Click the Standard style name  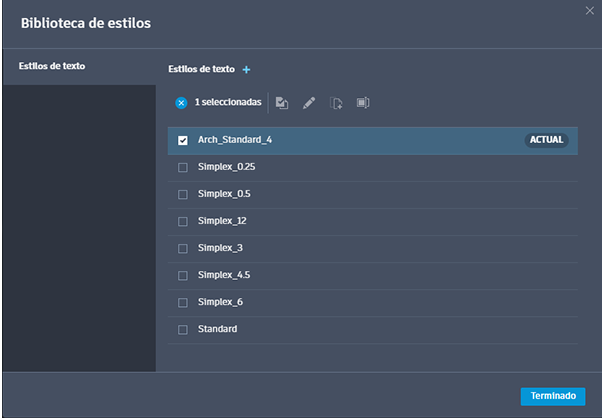tap(218, 329)
